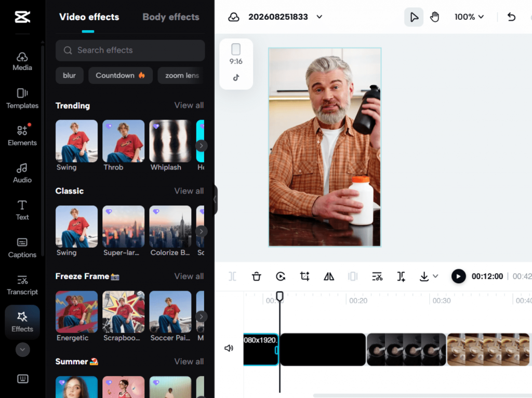Mute the video track speaker icon

pos(229,348)
